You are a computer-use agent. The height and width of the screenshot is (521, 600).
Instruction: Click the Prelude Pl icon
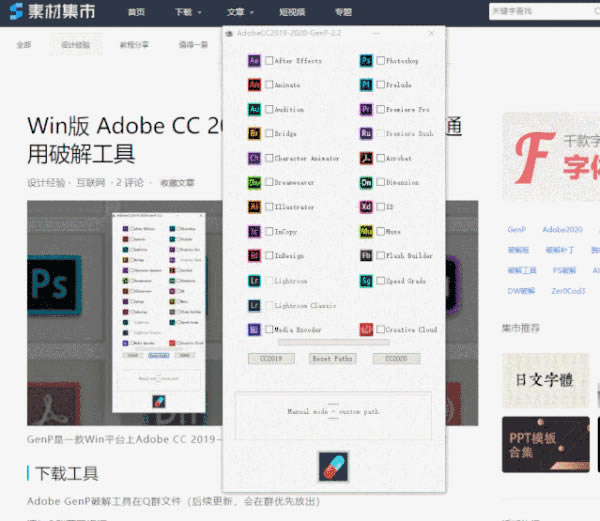click(366, 85)
